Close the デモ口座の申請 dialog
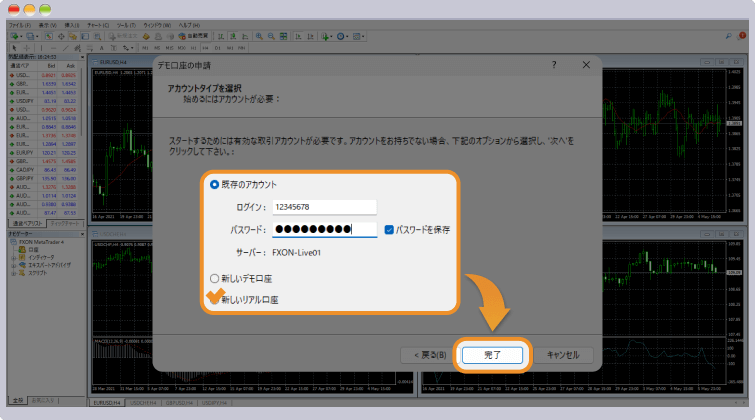This screenshot has height=420, width=755. (x=586, y=65)
